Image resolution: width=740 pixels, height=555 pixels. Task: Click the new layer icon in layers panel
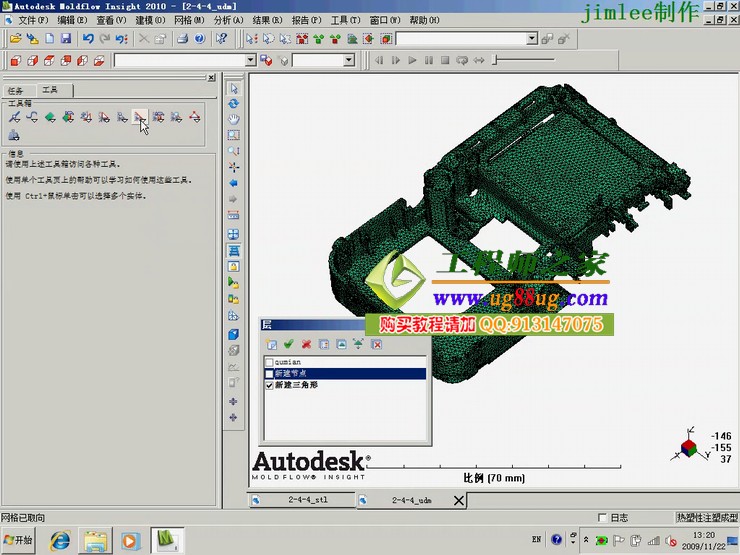[271, 344]
